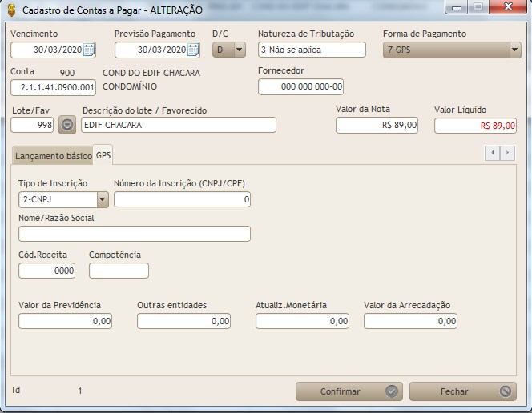Click the Nome/Razão Social text field
This screenshot has width=532, height=413.
point(134,234)
